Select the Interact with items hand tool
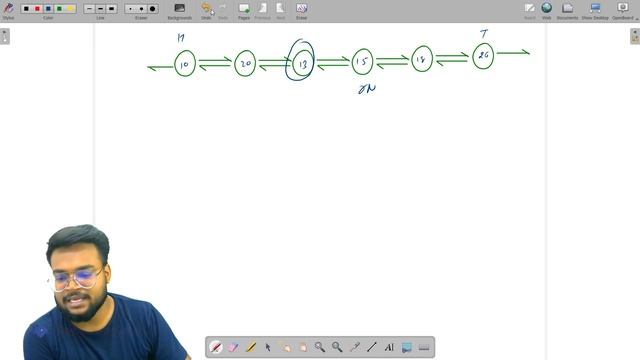Screen dimensions: 640x360 click(x=285, y=347)
